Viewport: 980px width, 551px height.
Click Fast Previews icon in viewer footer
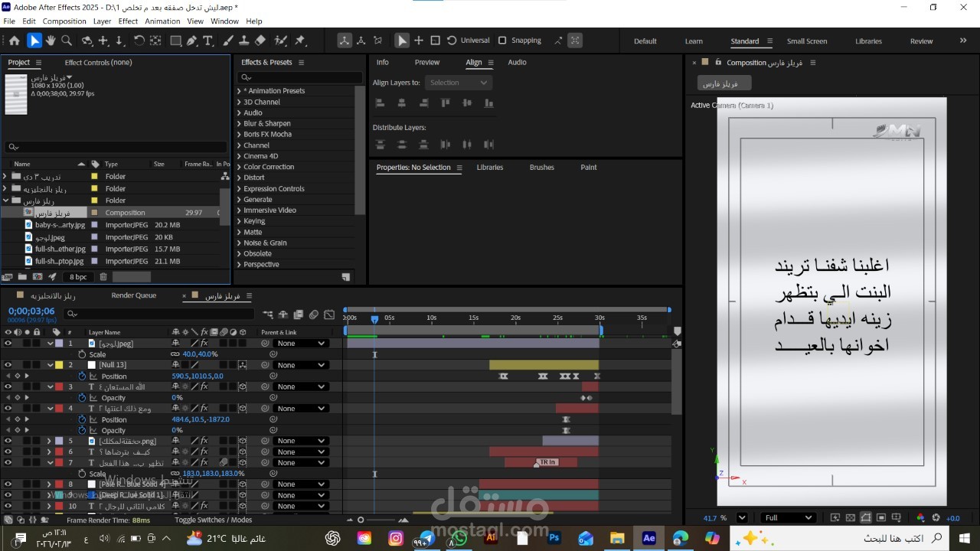coord(835,518)
